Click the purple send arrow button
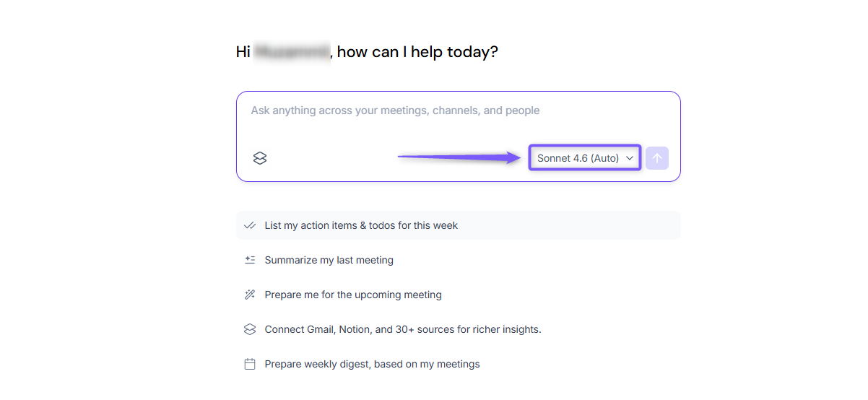Screen dimensions: 868x400 657,158
